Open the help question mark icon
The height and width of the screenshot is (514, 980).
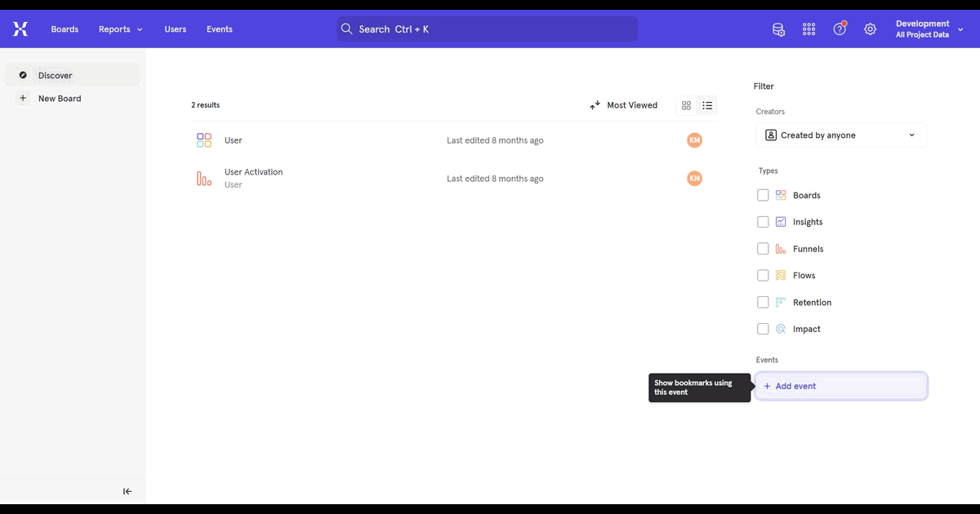point(840,29)
